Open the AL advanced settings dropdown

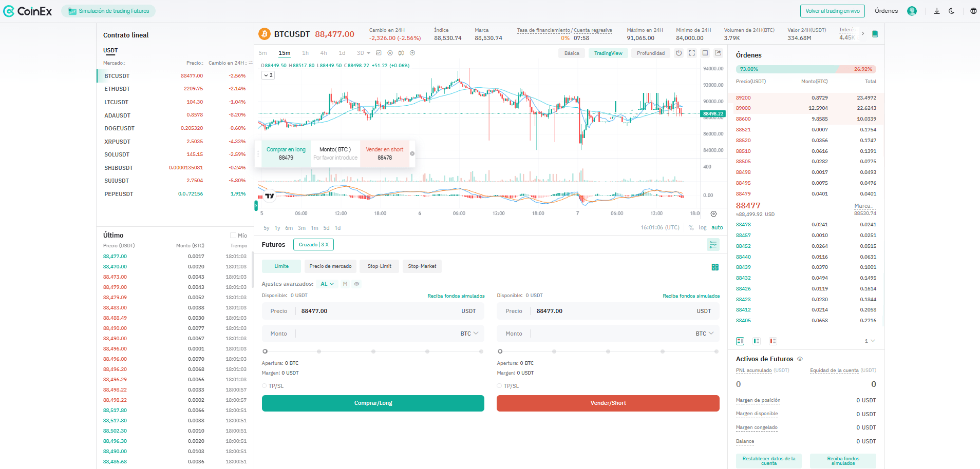click(x=327, y=284)
